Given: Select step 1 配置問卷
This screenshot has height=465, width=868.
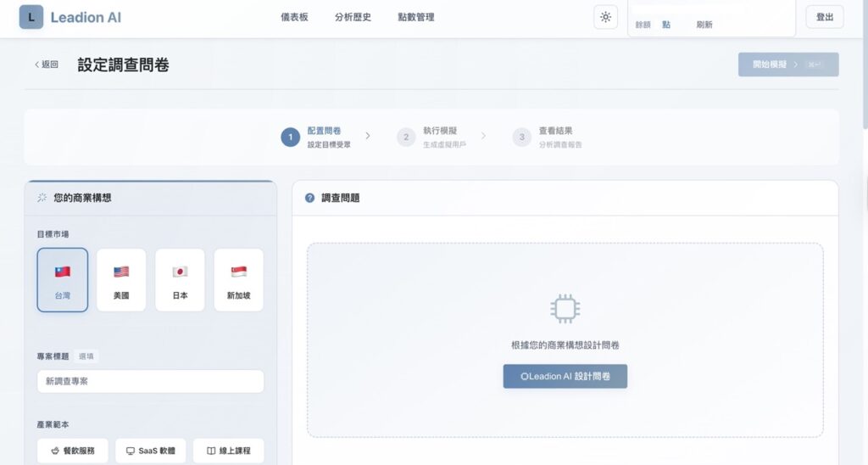Looking at the screenshot, I should (317, 137).
